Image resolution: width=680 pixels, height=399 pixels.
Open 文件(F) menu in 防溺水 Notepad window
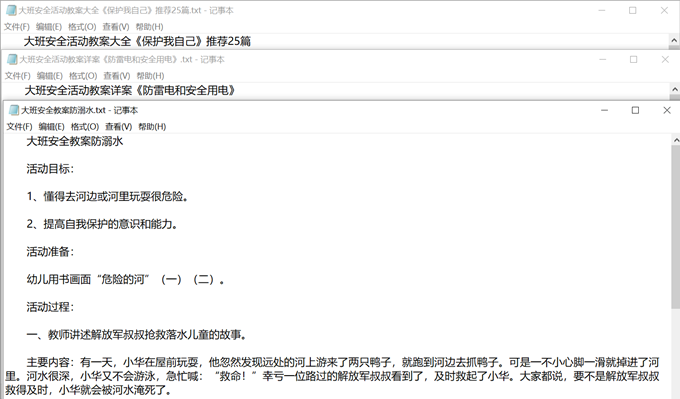[x=20, y=127]
